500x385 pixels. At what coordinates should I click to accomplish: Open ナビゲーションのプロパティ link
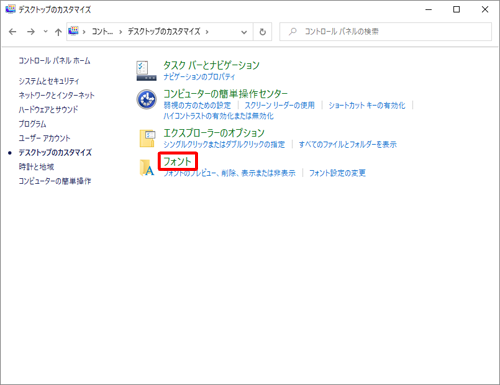(x=199, y=77)
